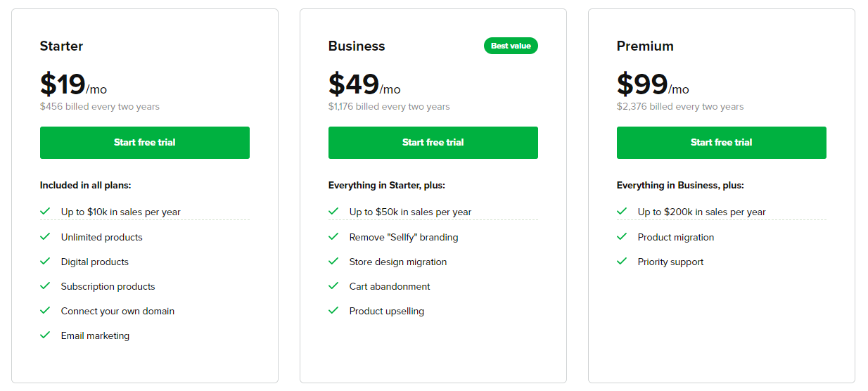Click checkmark next to Email marketing
Viewport: 868px width, 391px height.
tap(45, 335)
